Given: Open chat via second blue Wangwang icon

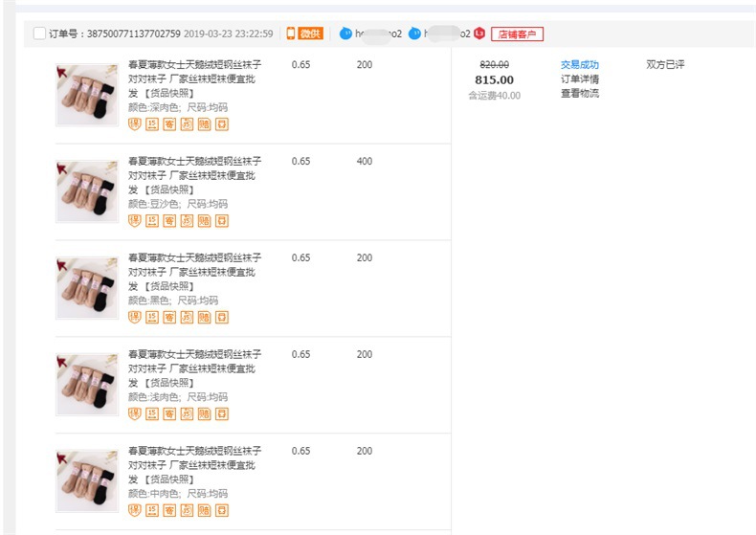Looking at the screenshot, I should [x=414, y=33].
